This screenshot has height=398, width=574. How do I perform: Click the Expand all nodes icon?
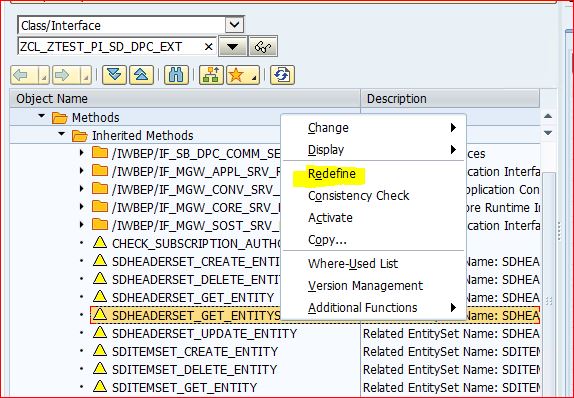coord(114,75)
